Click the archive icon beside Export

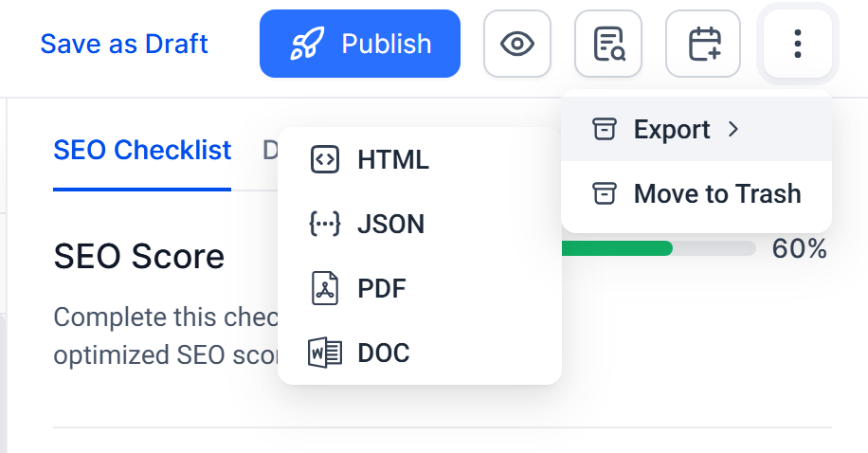pyautogui.click(x=603, y=129)
